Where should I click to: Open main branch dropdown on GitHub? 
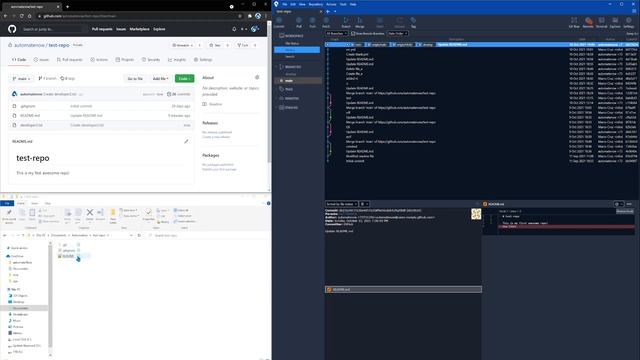coord(22,78)
